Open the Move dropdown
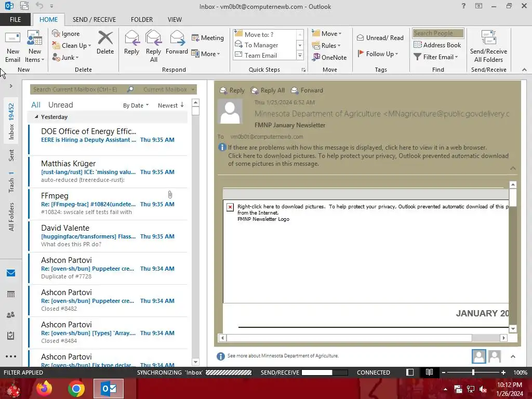Image resolution: width=532 pixels, height=399 pixels. tap(327, 34)
